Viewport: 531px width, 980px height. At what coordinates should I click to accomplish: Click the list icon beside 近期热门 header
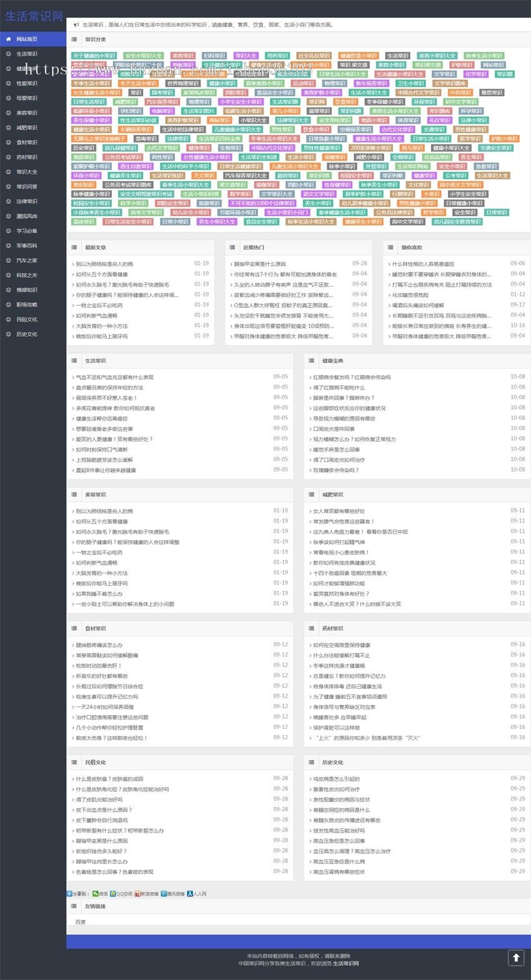click(232, 247)
